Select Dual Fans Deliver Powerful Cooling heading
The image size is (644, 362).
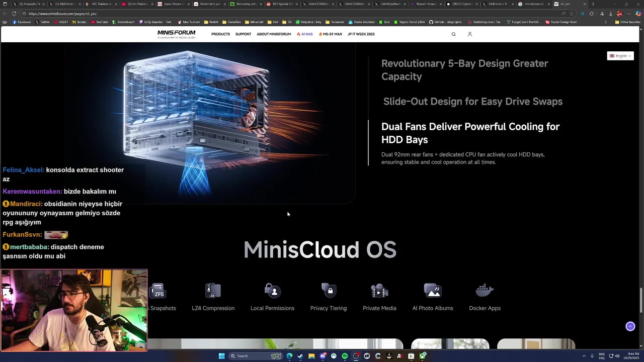point(470,133)
